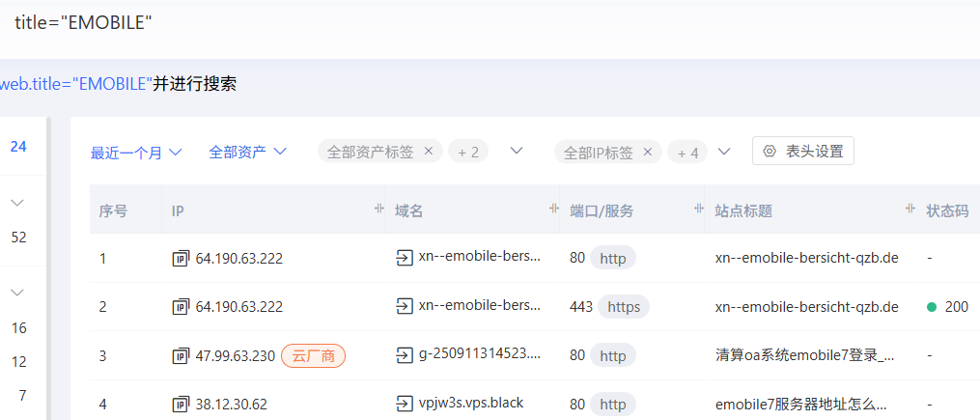
Task: Click the IP icon beside 38.12.30.62
Action: [x=181, y=405]
